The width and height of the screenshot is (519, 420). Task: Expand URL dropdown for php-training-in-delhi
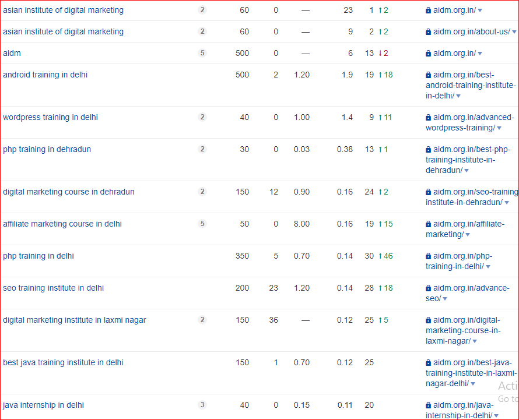point(488,267)
